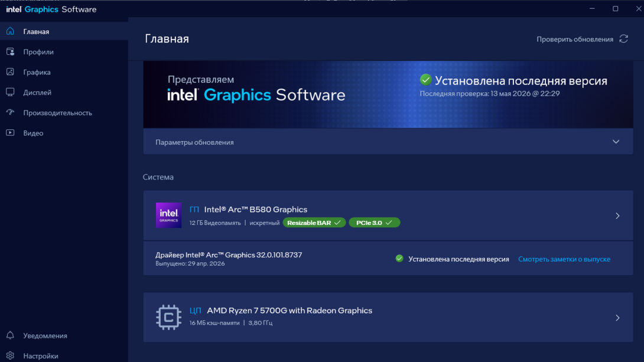Screen dimensions: 644x362
Task: Click the refresh icon next to Проверить обновления
Action: [x=623, y=39]
